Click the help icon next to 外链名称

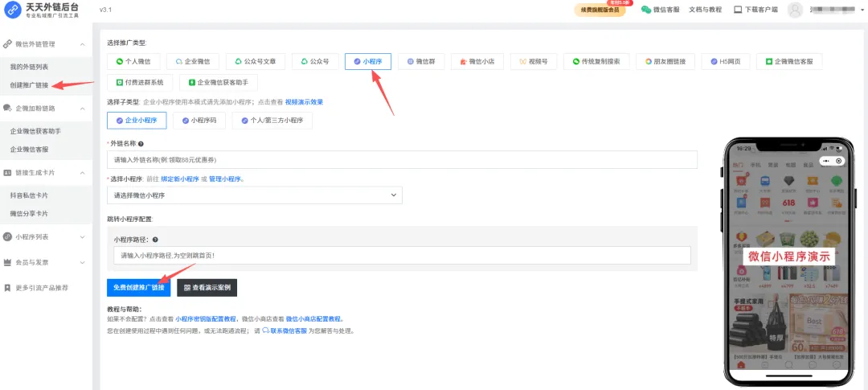(x=141, y=143)
